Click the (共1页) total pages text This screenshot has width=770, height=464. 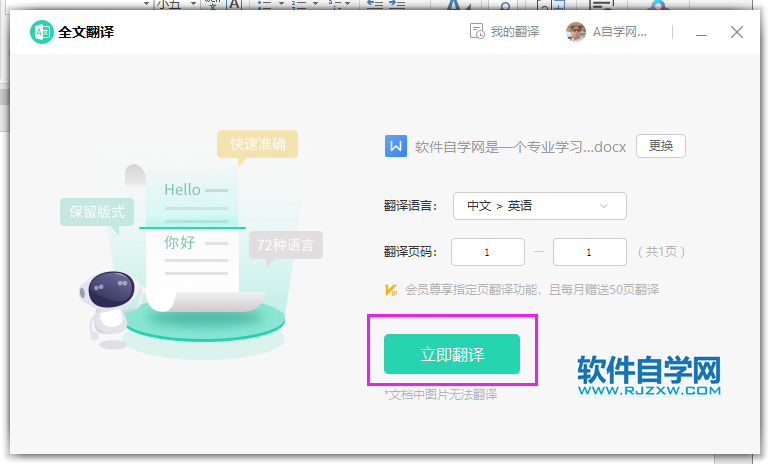(661, 252)
